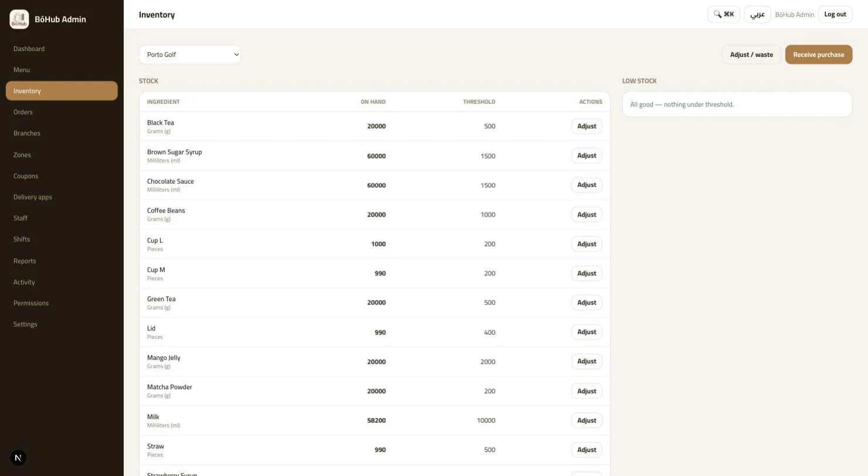Adjust stock for Cup M

586,274
